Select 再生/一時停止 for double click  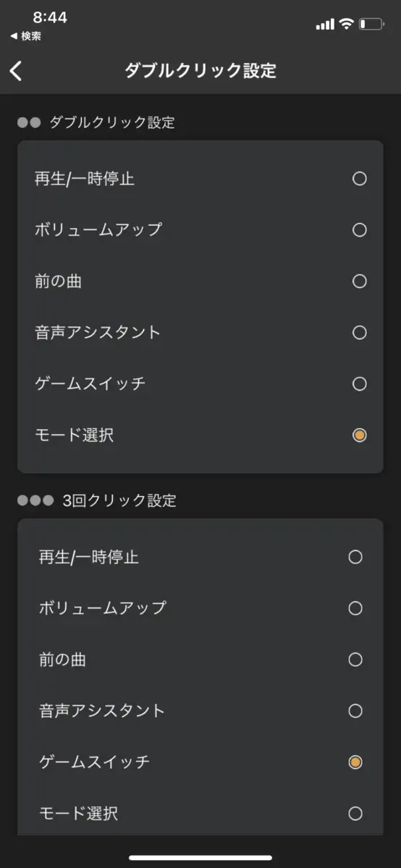pyautogui.click(x=200, y=179)
